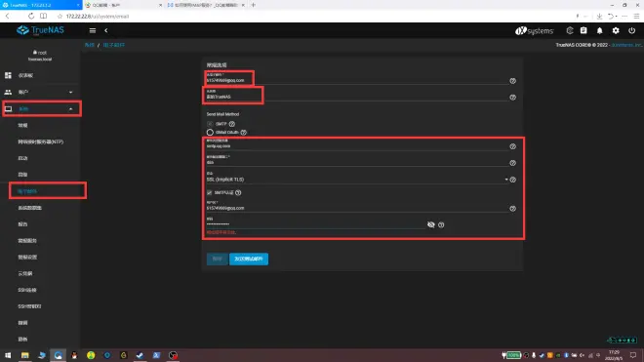Open File Explorer from the taskbar
This screenshot has width=644, height=362.
coord(25,355)
